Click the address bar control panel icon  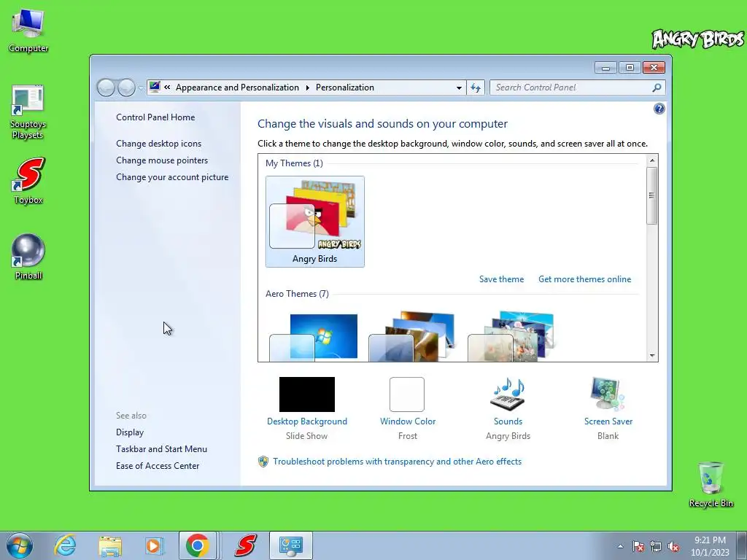point(155,87)
